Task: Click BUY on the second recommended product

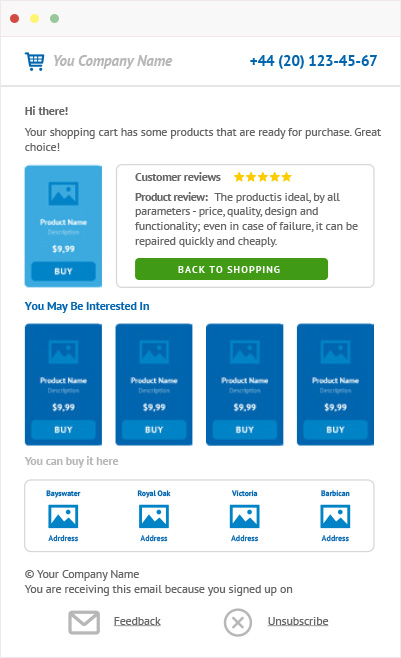Action: [154, 430]
